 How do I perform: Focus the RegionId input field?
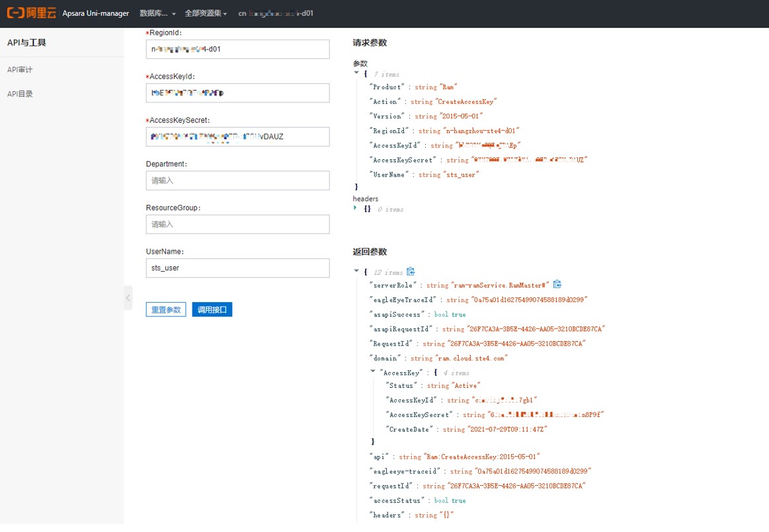click(237, 49)
